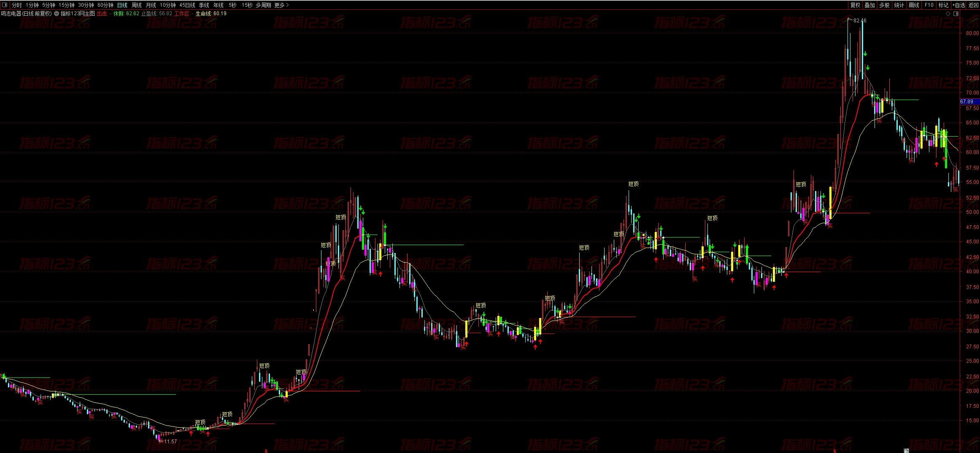Image resolution: width=980 pixels, height=453 pixels.
Task: Select the 5分钟 period
Action: tap(49, 5)
